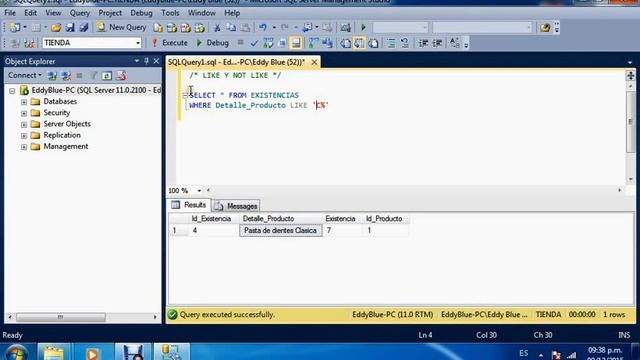Image resolution: width=640 pixels, height=360 pixels.
Task: Click the Save floppy disk icon
Action: 70,28
